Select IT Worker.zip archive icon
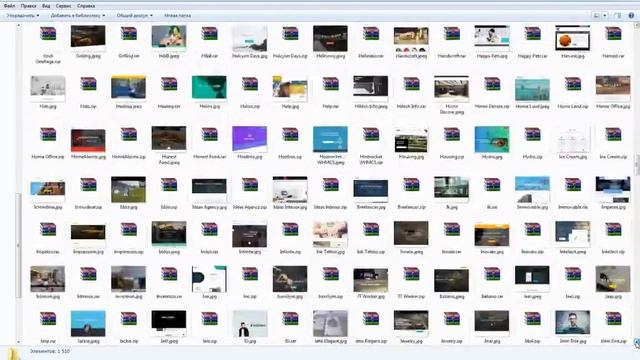Screen dimensions: 640x360 click(411, 275)
